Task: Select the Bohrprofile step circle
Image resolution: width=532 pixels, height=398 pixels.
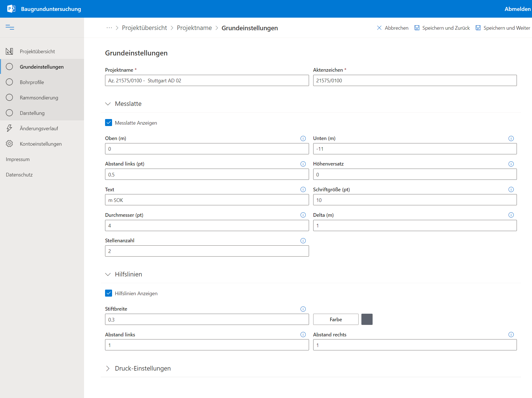Action: click(9, 82)
